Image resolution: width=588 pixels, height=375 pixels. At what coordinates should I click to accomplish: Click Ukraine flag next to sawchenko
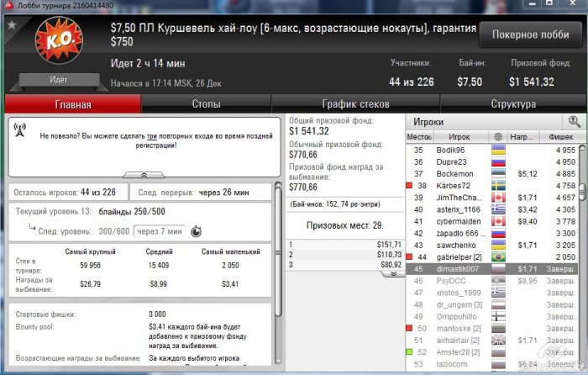(x=498, y=246)
